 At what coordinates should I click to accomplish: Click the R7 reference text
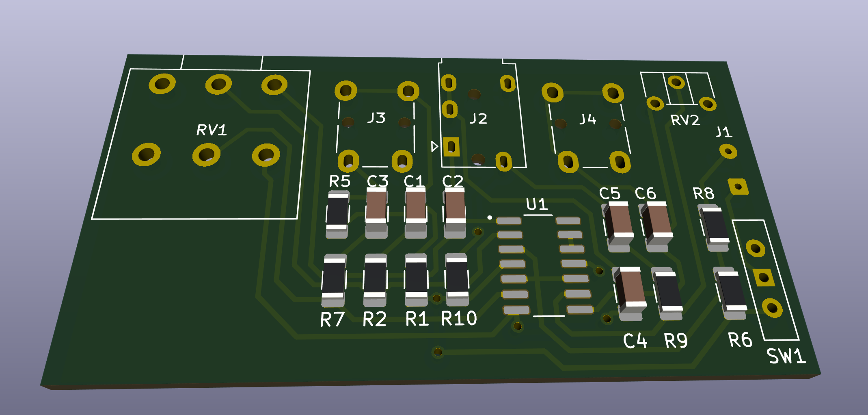333,319
